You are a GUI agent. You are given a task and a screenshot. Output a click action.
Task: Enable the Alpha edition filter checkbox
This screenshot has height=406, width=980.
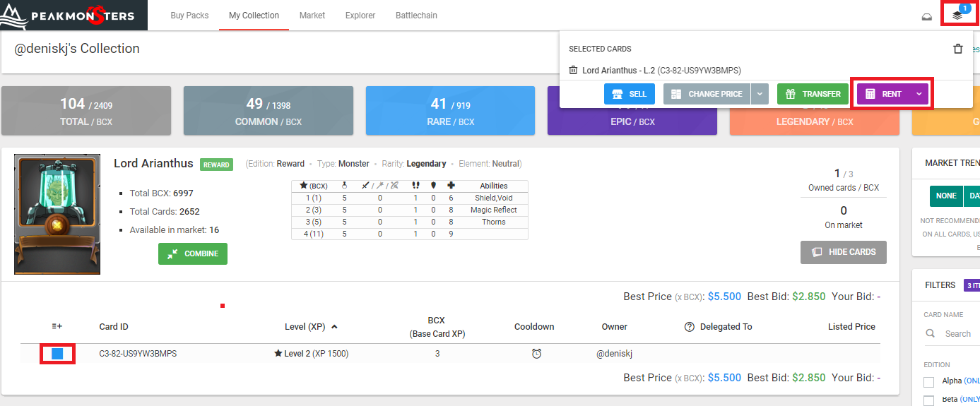929,381
